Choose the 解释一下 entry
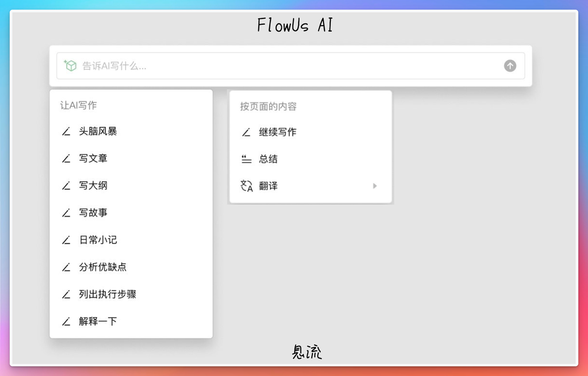 tap(131, 321)
